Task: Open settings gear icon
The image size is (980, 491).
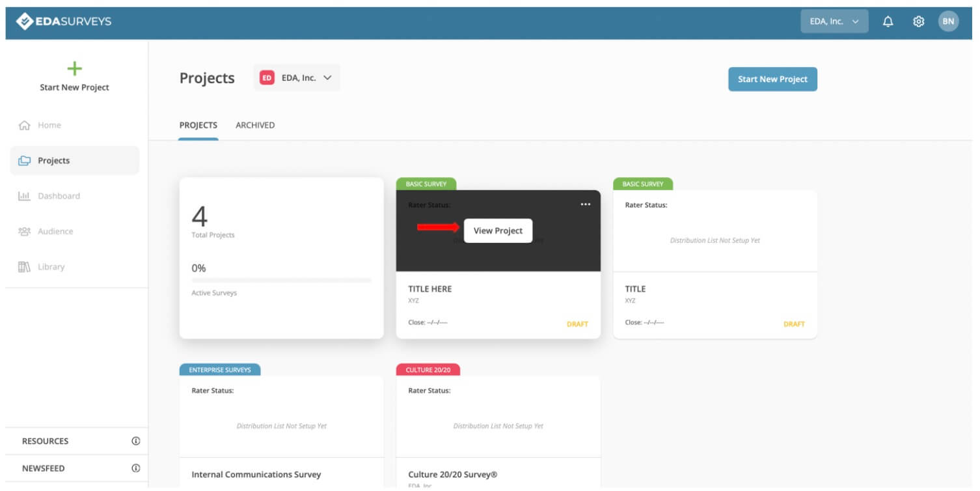Action: click(918, 21)
